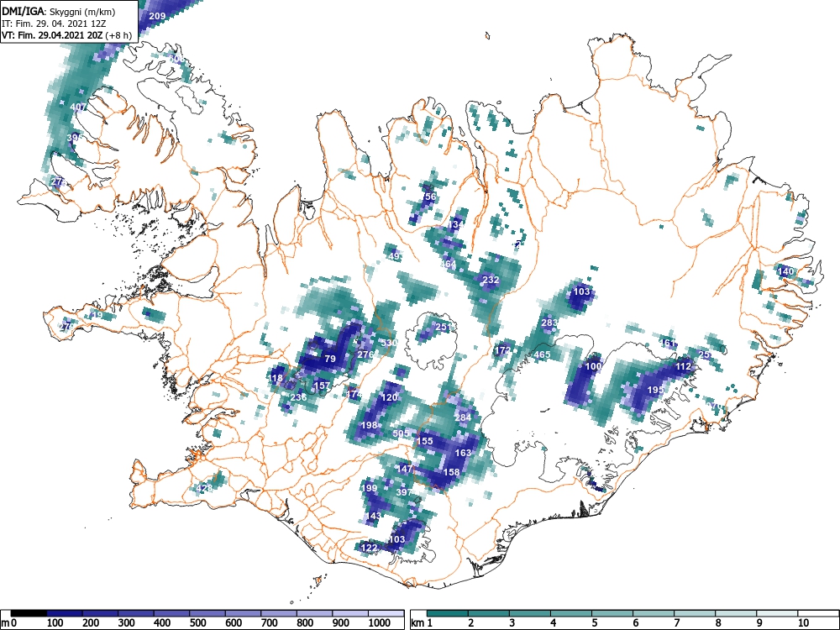Click the '112' visibility value on the map
Screen dimensions: 840x630
(x=684, y=366)
